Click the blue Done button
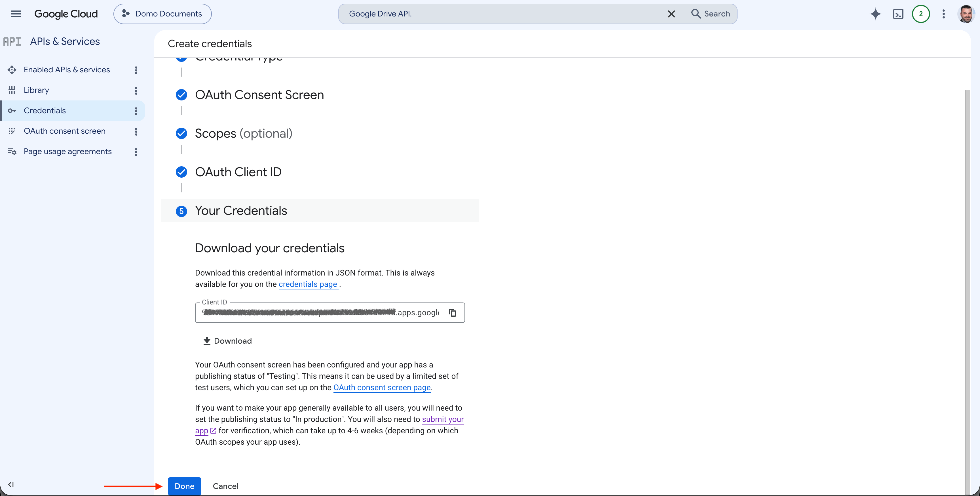Image resolution: width=980 pixels, height=496 pixels. 185,486
